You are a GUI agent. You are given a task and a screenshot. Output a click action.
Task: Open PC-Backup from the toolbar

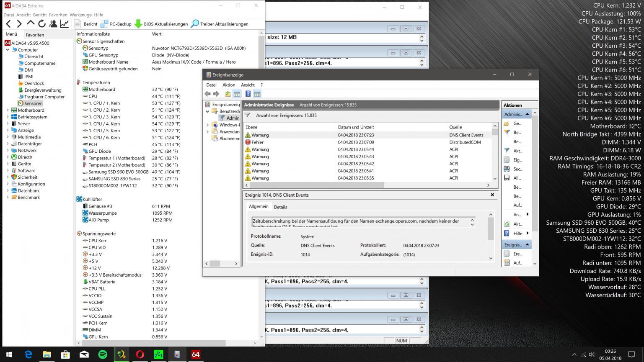tap(116, 24)
